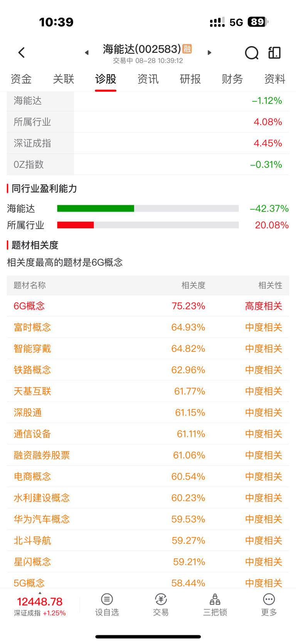Tap the 融 margin trading badge
Image resolution: width=296 pixels, height=644 pixels.
click(187, 49)
